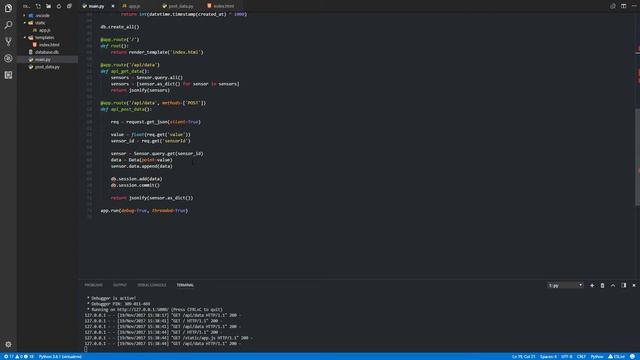Click the Ln, Col indicator in status bar
The height and width of the screenshot is (360, 640).
point(524,357)
